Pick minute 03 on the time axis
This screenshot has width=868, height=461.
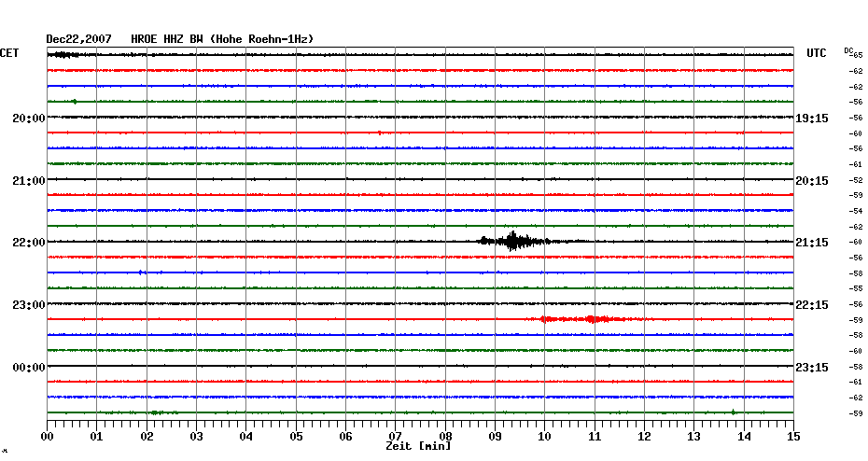pyautogui.click(x=196, y=437)
